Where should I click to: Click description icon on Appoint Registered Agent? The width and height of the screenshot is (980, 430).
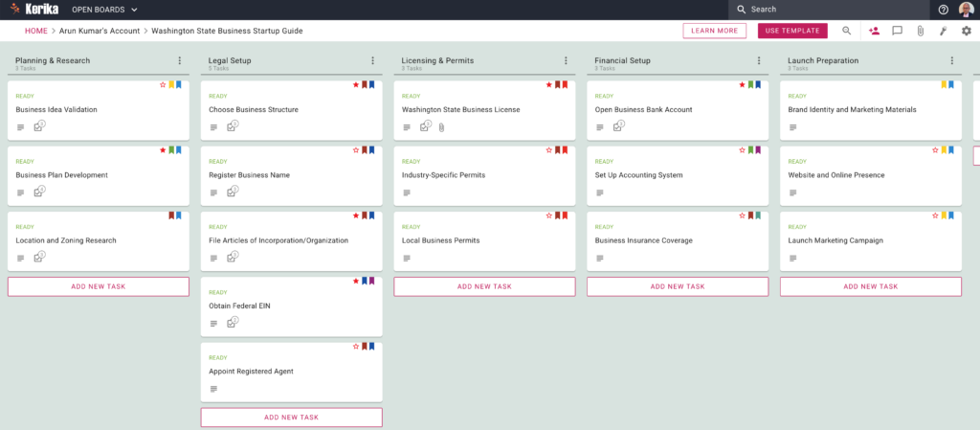[x=213, y=388]
